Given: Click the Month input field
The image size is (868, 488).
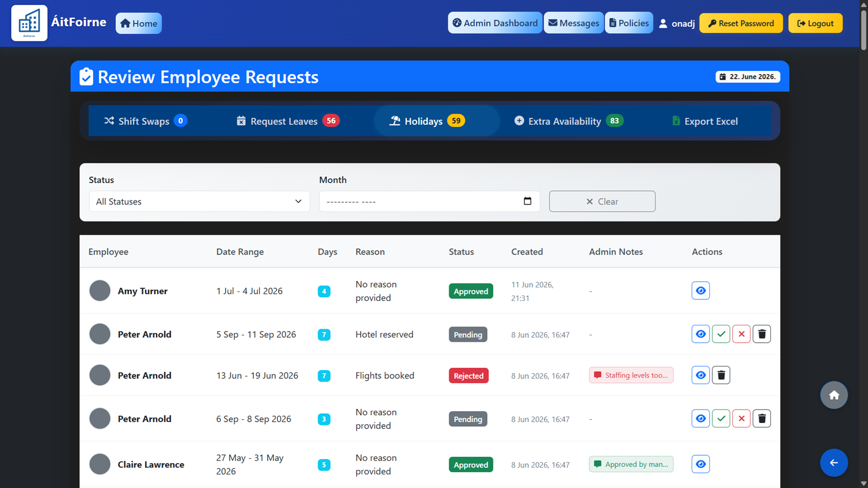Looking at the screenshot, I should pos(429,201).
